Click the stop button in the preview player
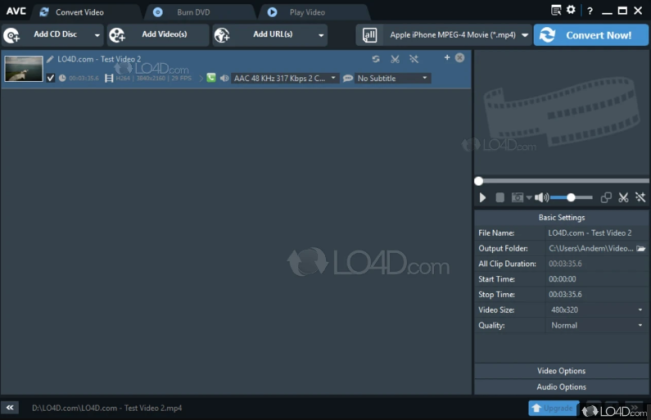 500,198
